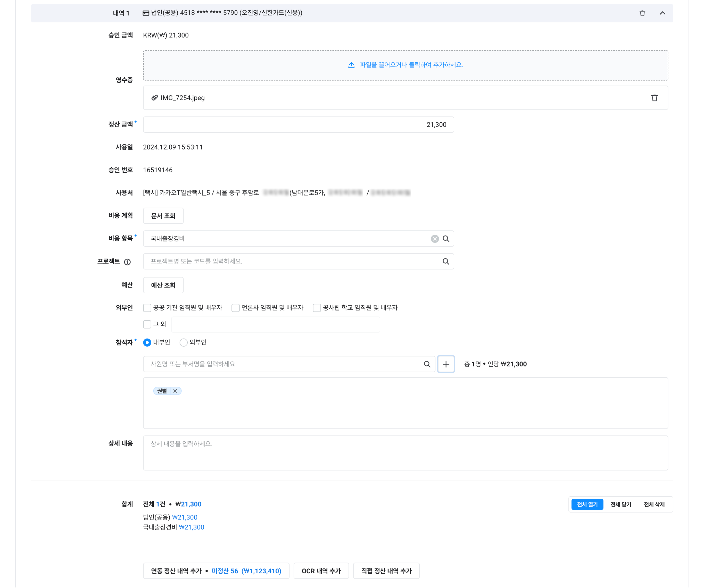Check 언론사 임직원 및 배우자 checkbox
704x588 pixels.
click(235, 308)
